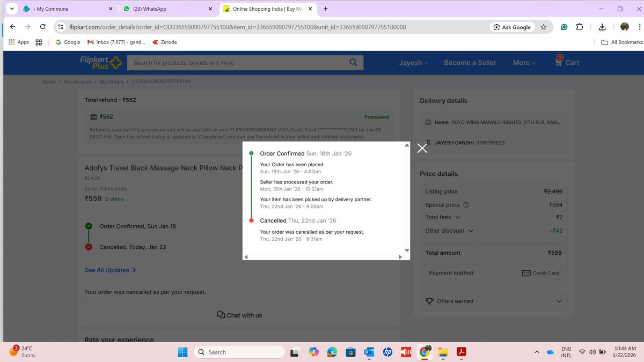The width and height of the screenshot is (644, 362).
Task: Click the 2 offers link
Action: coord(114,199)
